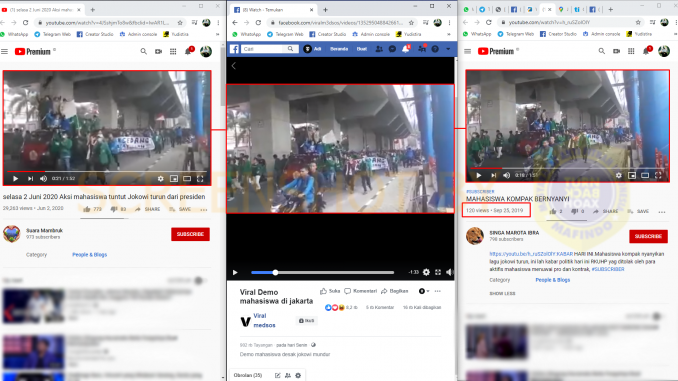
Task: Open the hamburger menu in left YouTube window
Action: tap(5, 51)
